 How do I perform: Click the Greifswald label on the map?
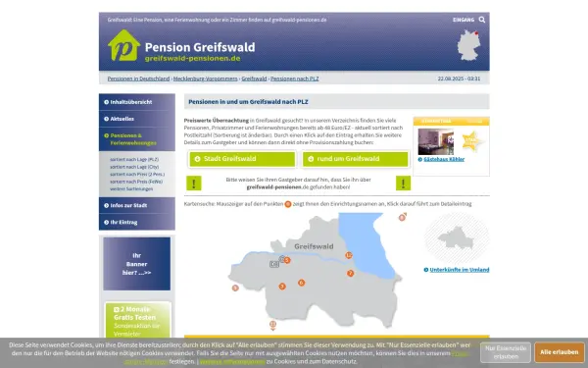click(x=314, y=246)
